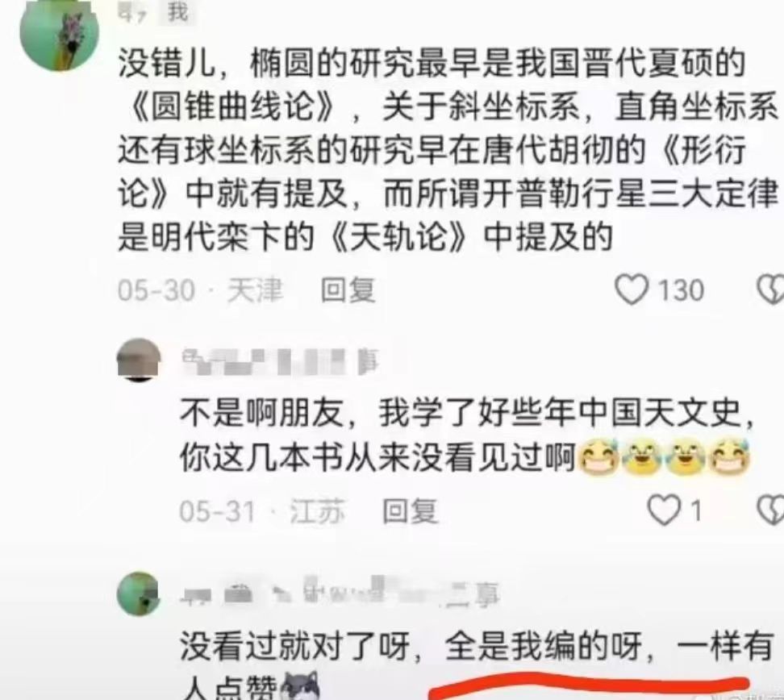Reply to the 05-30 Tianjin comment
784x700 pixels.
[x=348, y=290]
